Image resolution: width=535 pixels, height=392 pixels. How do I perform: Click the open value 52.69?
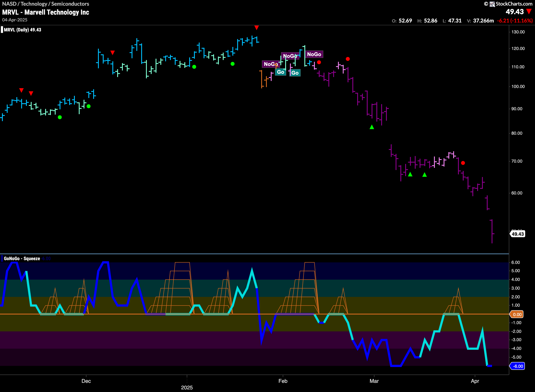405,21
